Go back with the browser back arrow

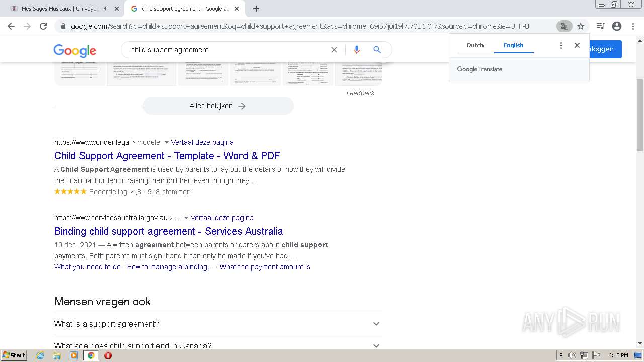(11, 26)
